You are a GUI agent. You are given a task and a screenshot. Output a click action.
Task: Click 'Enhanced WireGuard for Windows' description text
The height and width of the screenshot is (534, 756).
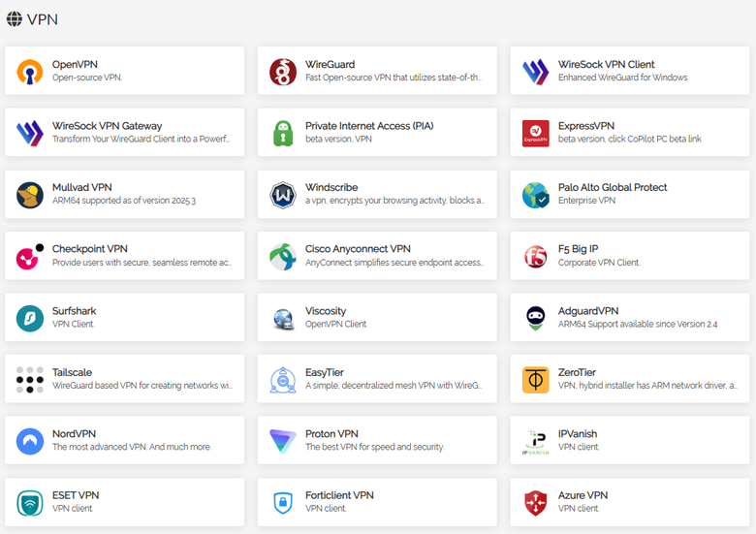pyautogui.click(x=623, y=78)
